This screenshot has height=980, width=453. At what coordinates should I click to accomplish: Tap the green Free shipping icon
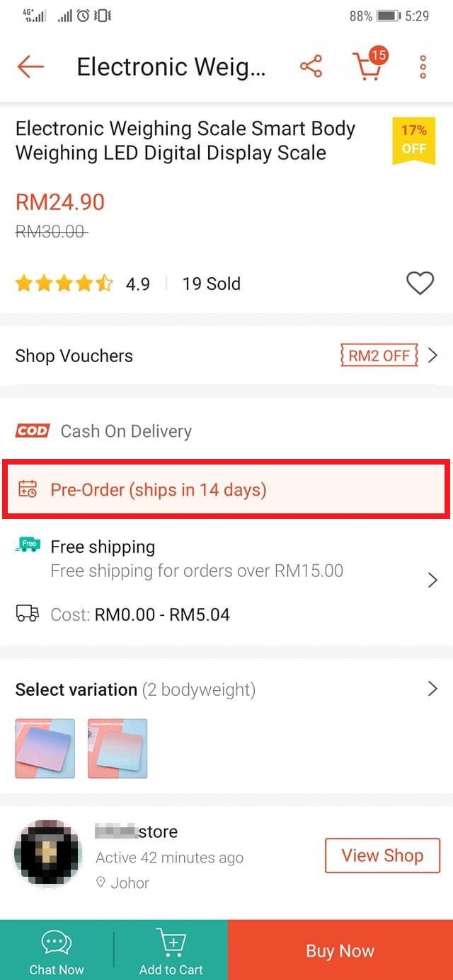27,545
